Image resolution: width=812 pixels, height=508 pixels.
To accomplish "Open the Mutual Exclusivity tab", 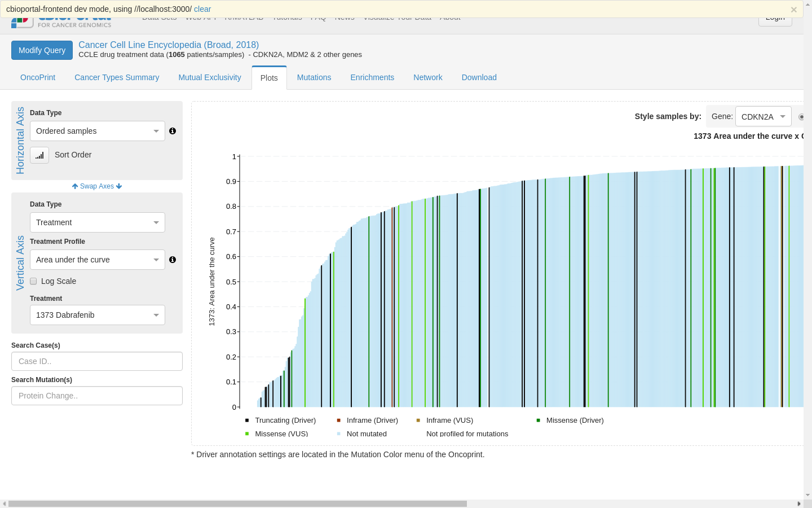I will tap(209, 77).
